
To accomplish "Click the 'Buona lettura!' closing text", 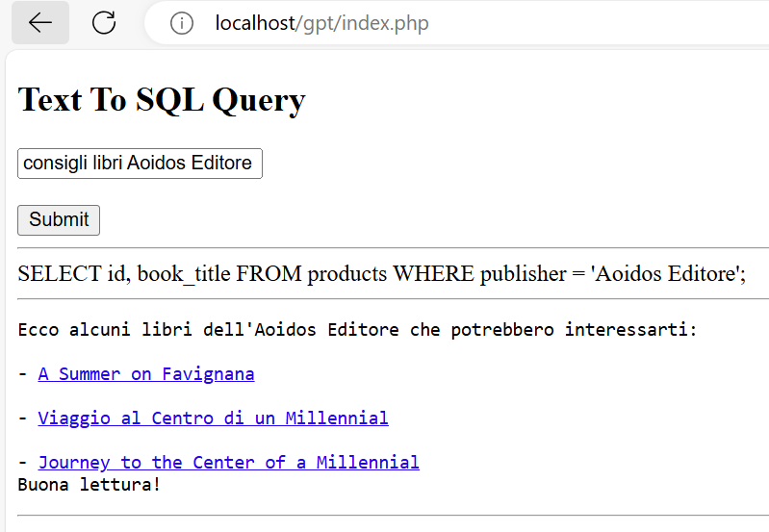I will (x=89, y=484).
